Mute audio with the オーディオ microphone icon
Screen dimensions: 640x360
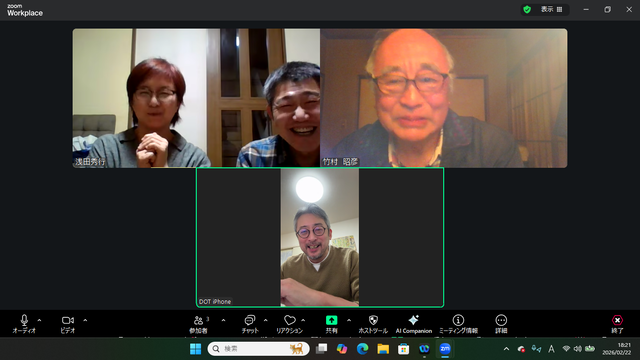(x=24, y=320)
